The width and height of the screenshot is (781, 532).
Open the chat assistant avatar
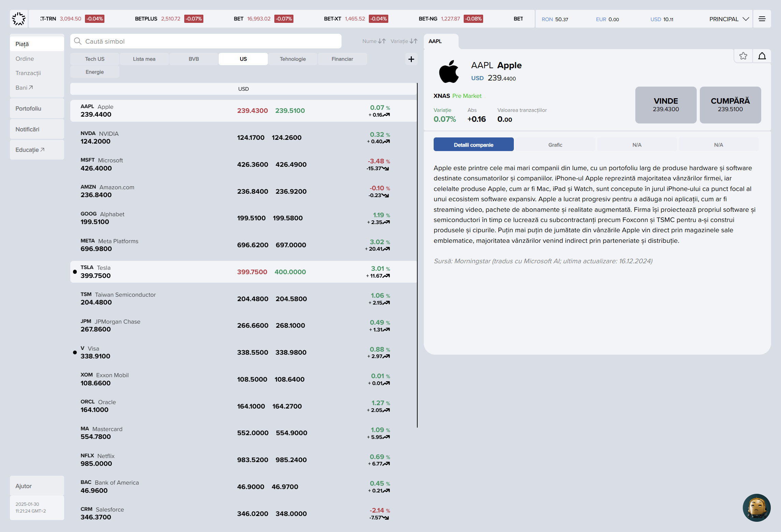(756, 507)
